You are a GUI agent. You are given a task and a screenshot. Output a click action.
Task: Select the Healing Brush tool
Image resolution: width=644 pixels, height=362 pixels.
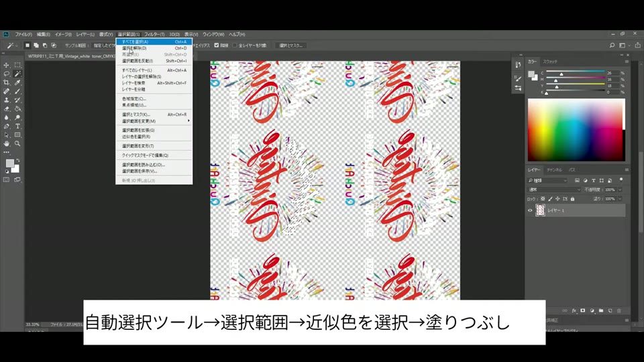tap(6, 91)
